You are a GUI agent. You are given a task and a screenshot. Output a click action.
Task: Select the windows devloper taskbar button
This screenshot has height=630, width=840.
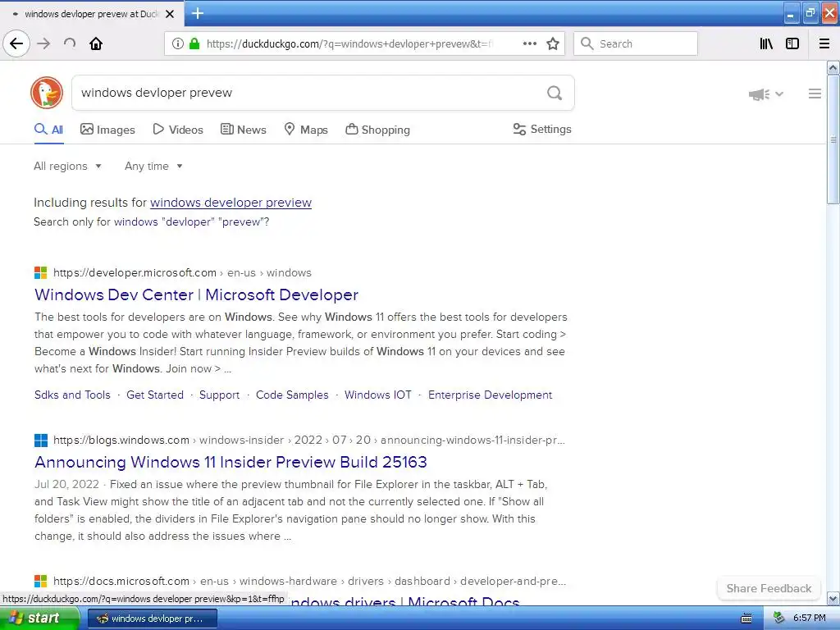152,619
